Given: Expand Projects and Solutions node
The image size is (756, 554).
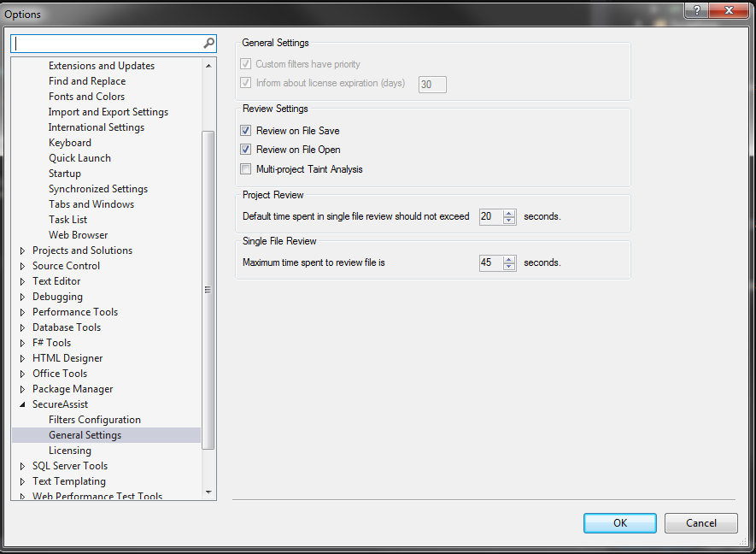Looking at the screenshot, I should (22, 250).
